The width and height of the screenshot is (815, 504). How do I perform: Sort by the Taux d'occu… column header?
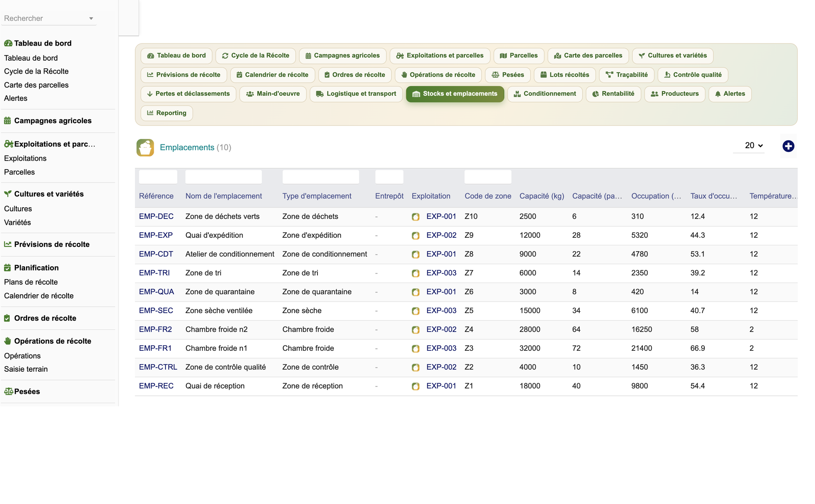(714, 196)
